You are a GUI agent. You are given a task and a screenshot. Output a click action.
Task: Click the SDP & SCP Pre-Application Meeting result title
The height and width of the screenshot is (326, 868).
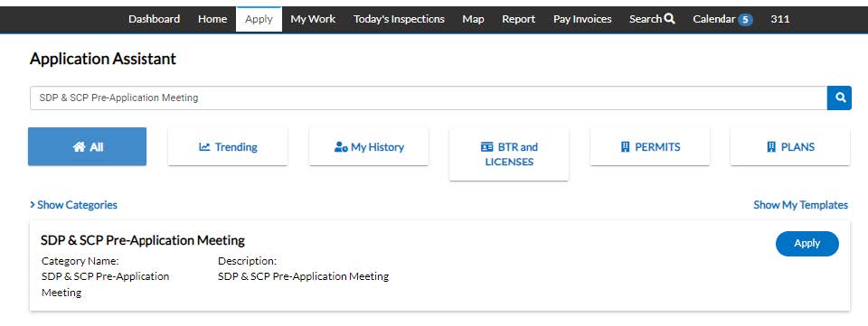coord(143,240)
